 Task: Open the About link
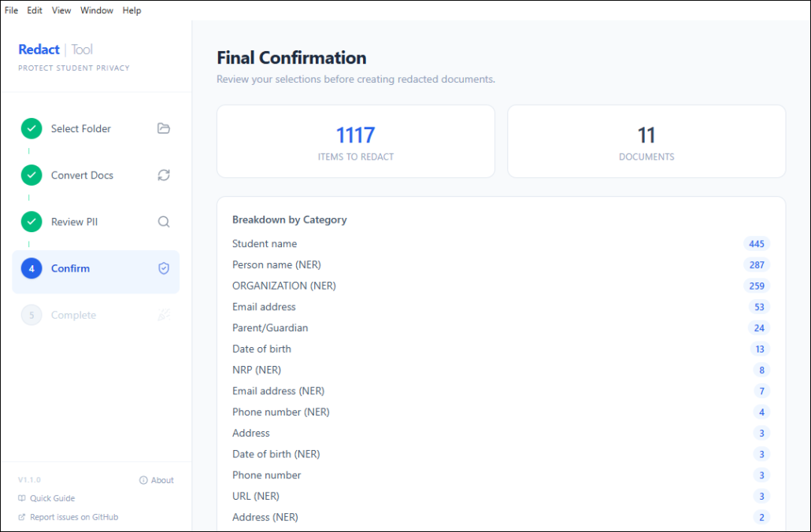click(x=157, y=480)
